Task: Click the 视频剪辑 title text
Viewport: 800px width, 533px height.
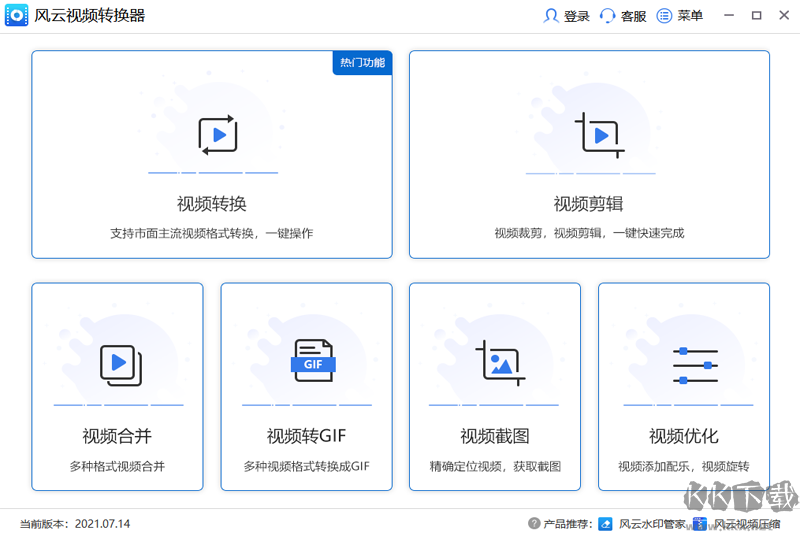Action: [588, 204]
